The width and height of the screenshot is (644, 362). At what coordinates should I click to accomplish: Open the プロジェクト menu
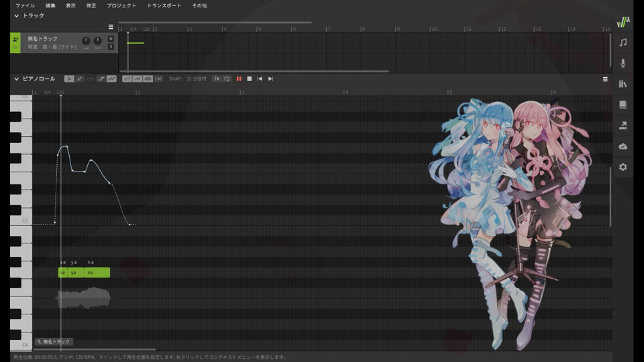point(121,6)
